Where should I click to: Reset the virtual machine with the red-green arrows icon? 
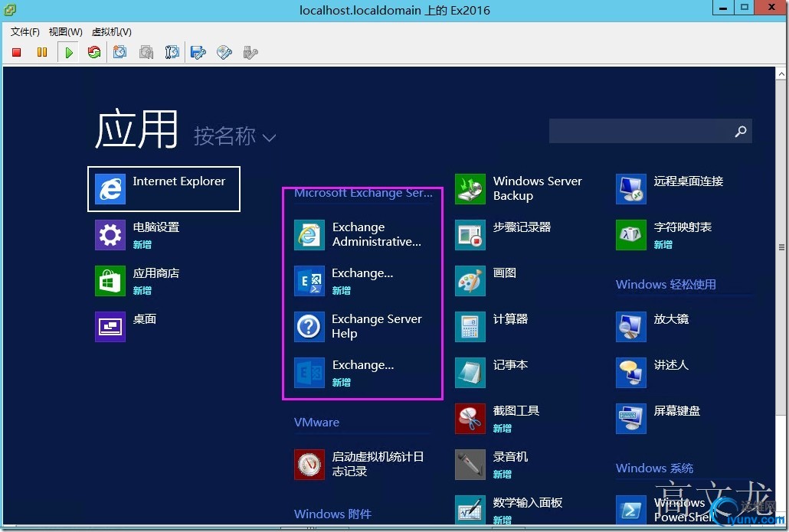coord(94,52)
